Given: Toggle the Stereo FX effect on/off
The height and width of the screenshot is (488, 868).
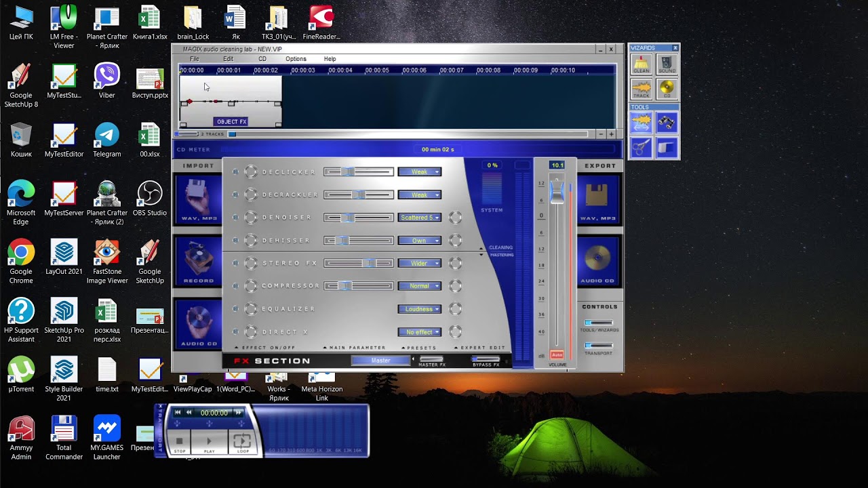Looking at the screenshot, I should (x=250, y=263).
